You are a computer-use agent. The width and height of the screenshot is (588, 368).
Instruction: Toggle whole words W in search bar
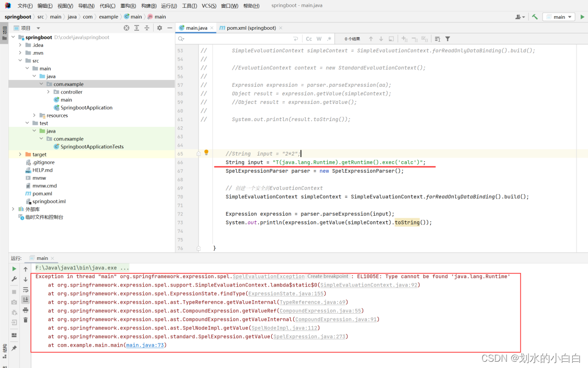(x=319, y=39)
